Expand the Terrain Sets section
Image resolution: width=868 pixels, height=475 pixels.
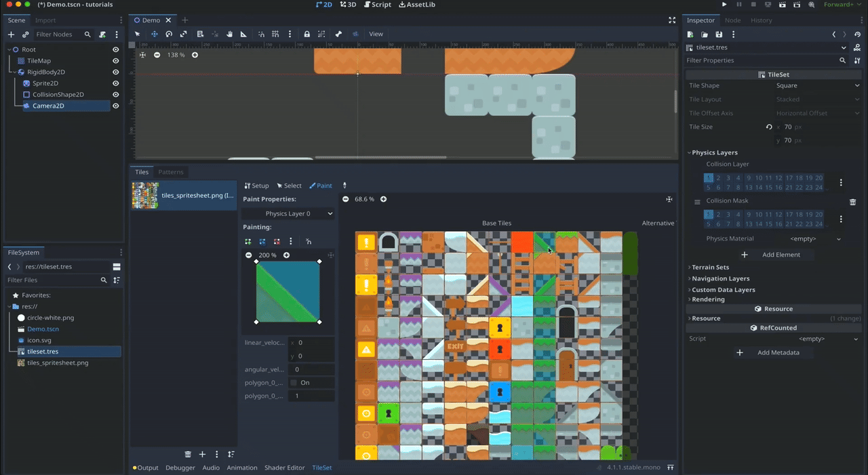click(710, 268)
